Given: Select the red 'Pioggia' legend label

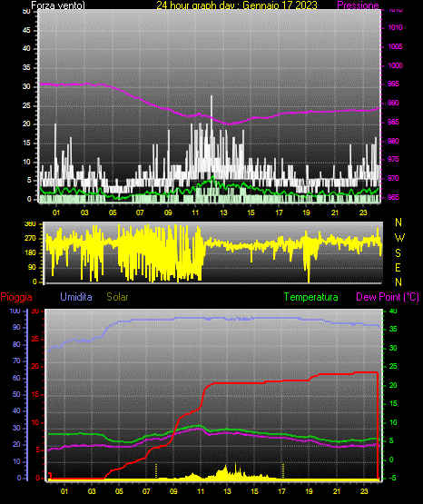Looking at the screenshot, I should pos(16,297).
